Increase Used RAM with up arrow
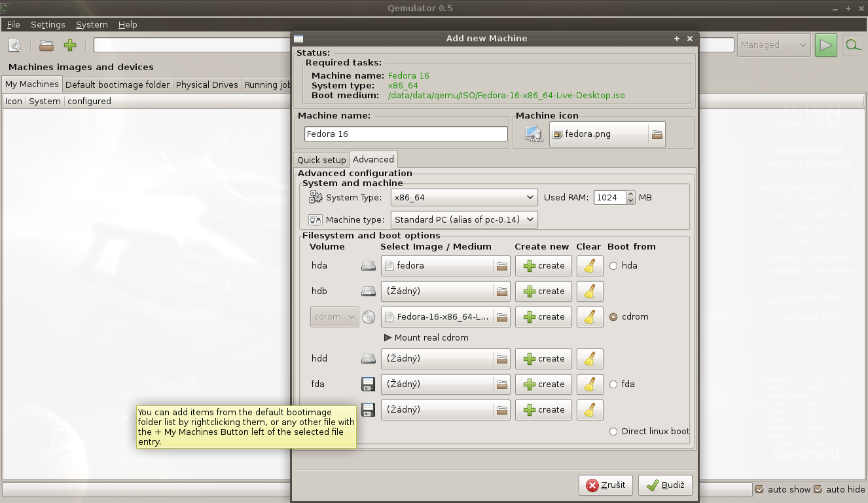Viewport: 868px width, 503px height. 630,194
